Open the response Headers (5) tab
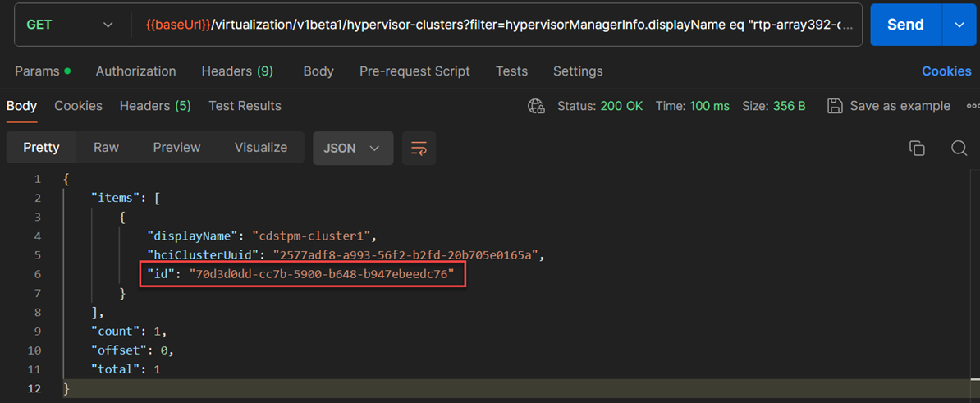 (155, 106)
